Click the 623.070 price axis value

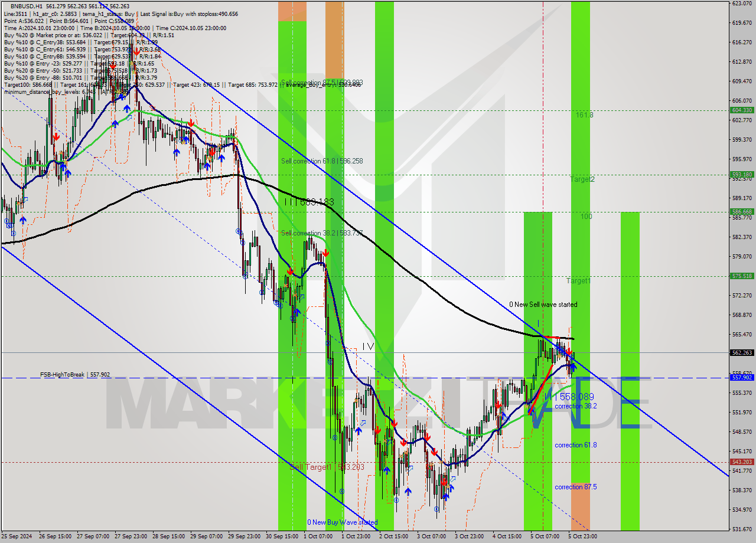(x=742, y=4)
